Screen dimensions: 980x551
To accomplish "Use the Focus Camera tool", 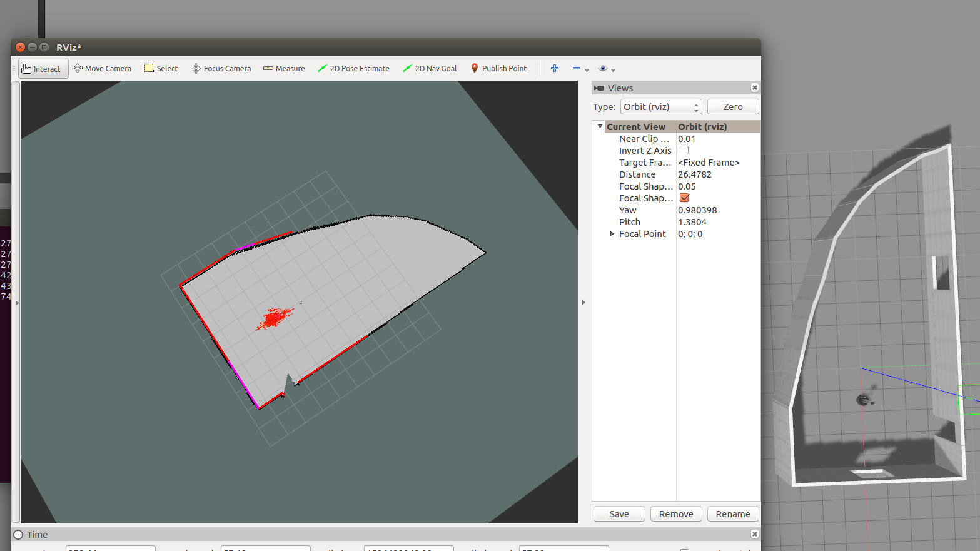I will pyautogui.click(x=220, y=68).
